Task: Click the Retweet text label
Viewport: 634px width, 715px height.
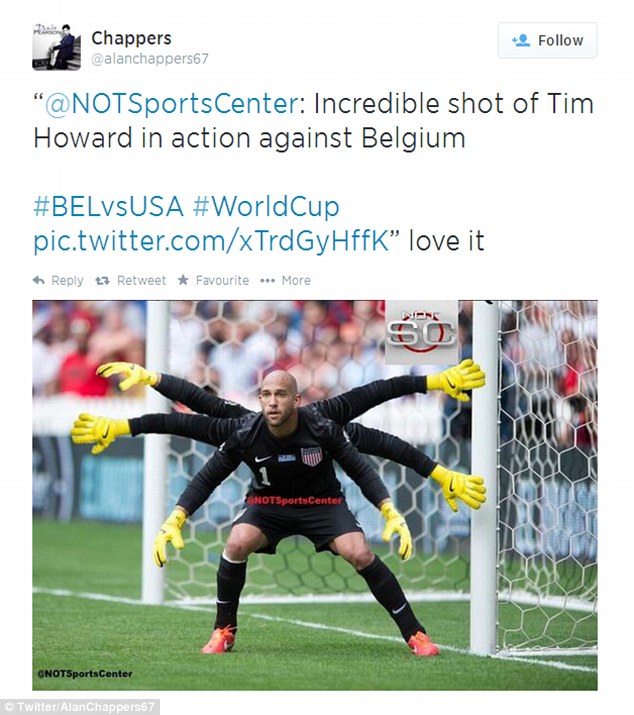Action: click(x=141, y=280)
